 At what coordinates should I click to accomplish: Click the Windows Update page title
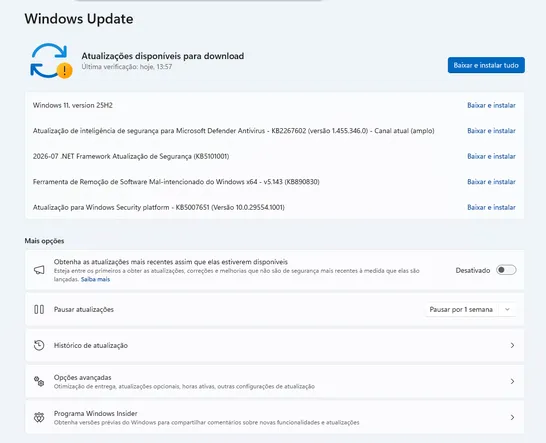coord(79,18)
